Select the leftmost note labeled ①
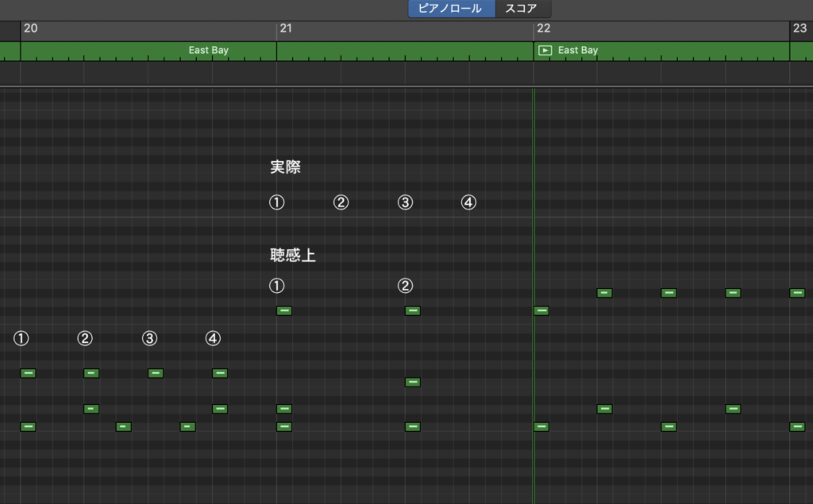 coord(28,373)
